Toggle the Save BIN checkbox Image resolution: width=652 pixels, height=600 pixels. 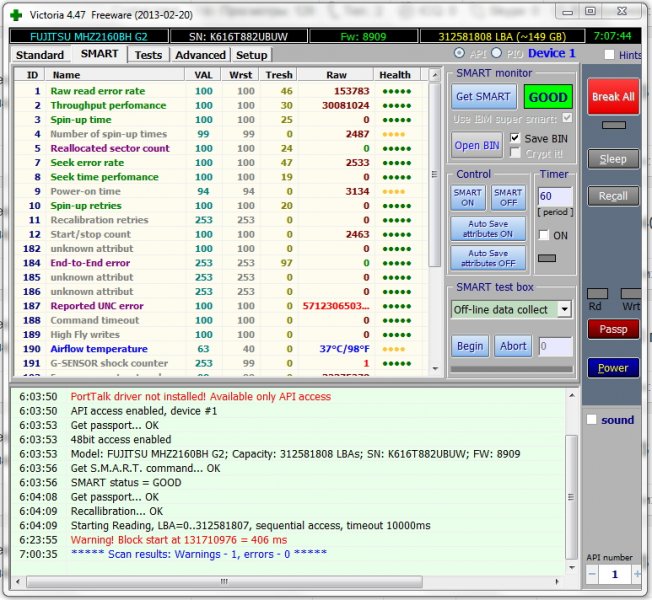(515, 138)
